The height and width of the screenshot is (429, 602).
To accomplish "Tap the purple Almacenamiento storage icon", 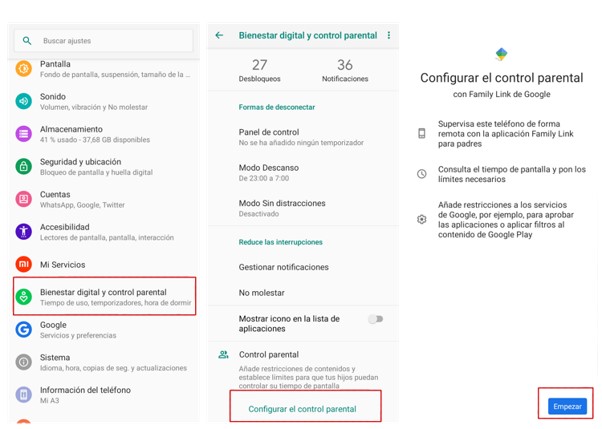I will tap(23, 134).
